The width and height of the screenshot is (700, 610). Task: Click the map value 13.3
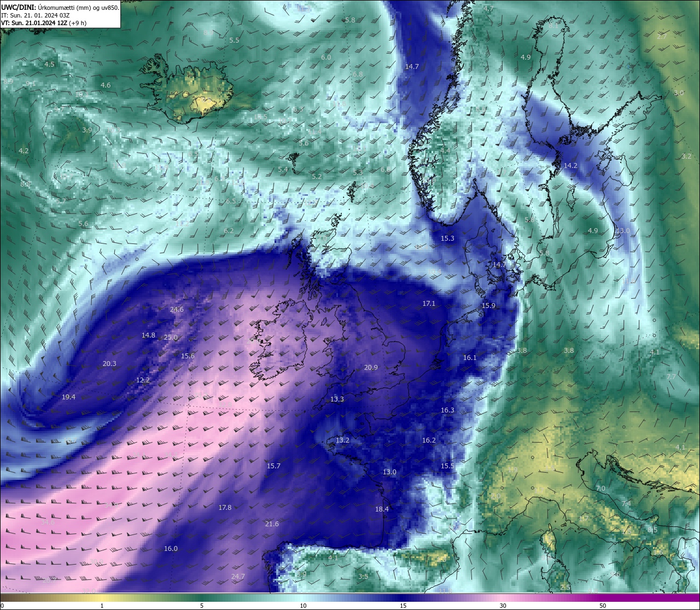point(337,399)
